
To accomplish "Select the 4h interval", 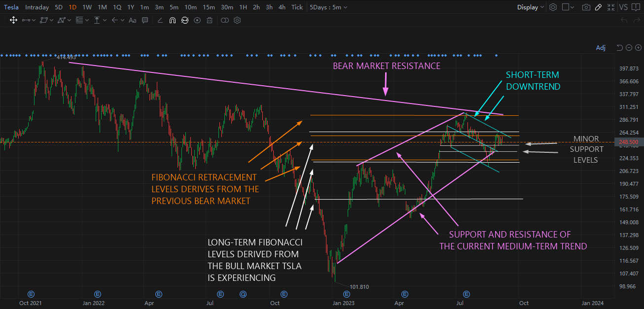I will 282,7.
